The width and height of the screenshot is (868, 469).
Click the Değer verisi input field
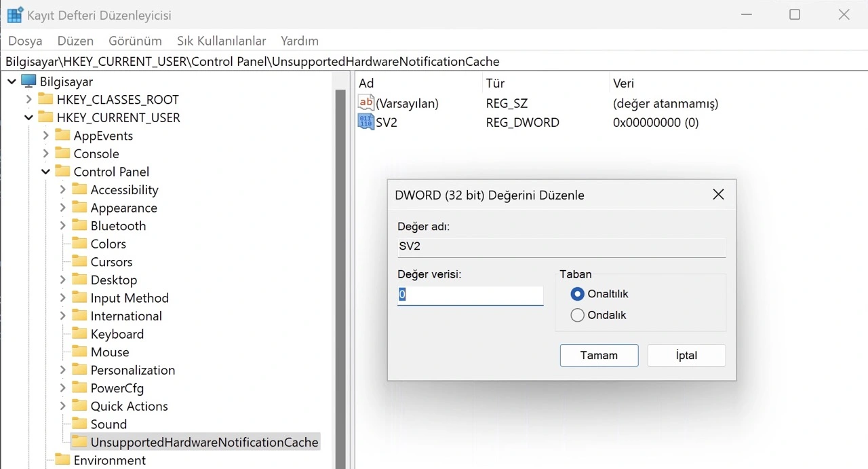(x=470, y=295)
